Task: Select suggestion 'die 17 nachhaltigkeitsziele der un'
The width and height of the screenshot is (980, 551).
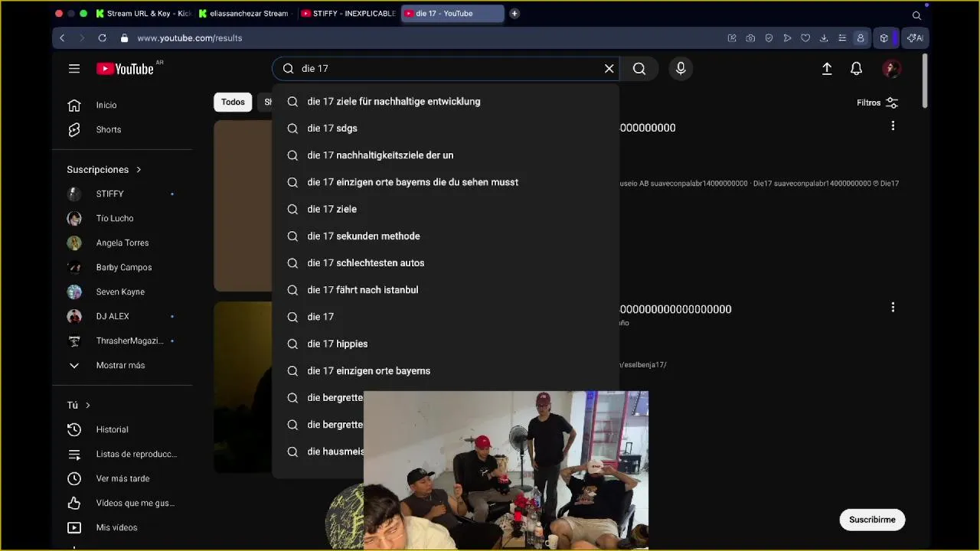Action: point(446,155)
